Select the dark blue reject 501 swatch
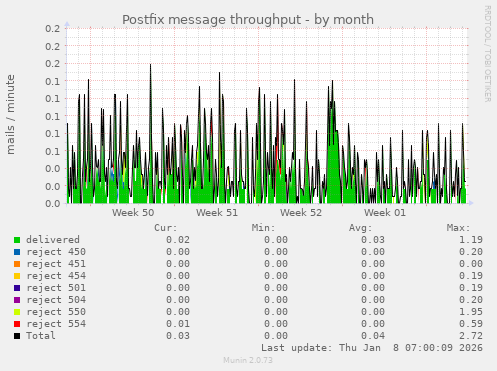This screenshot has height=371, width=497. pos(17,288)
